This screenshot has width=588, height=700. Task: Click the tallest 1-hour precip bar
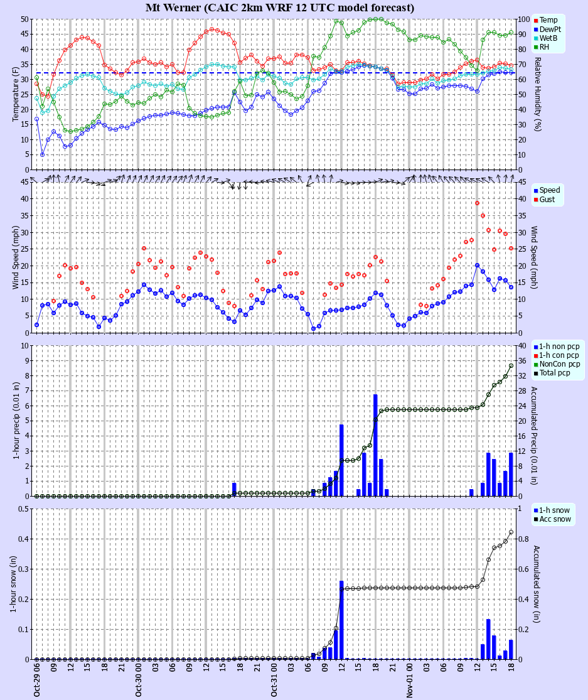(x=375, y=445)
